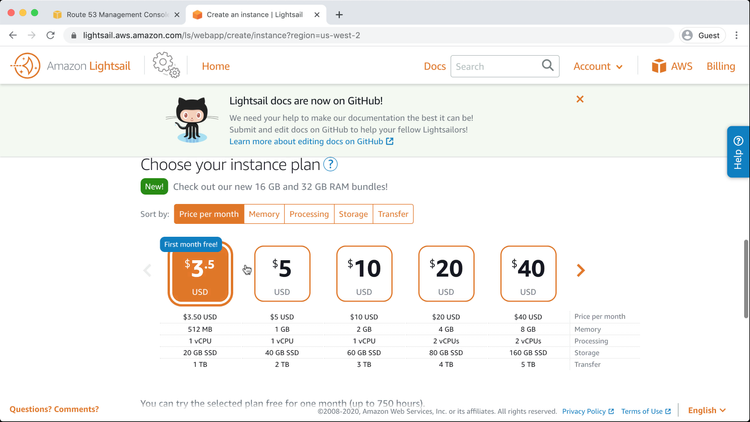Sort plans by Storage
This screenshot has width=750, height=422.
[x=353, y=214]
